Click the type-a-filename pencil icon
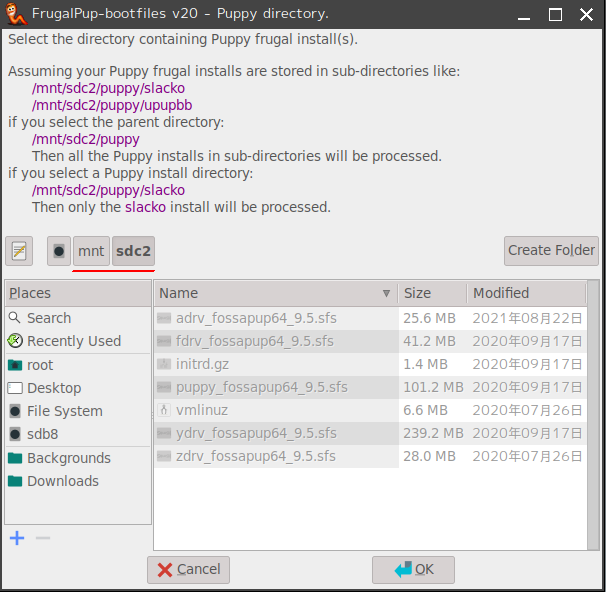606x592 pixels. pos(20,251)
